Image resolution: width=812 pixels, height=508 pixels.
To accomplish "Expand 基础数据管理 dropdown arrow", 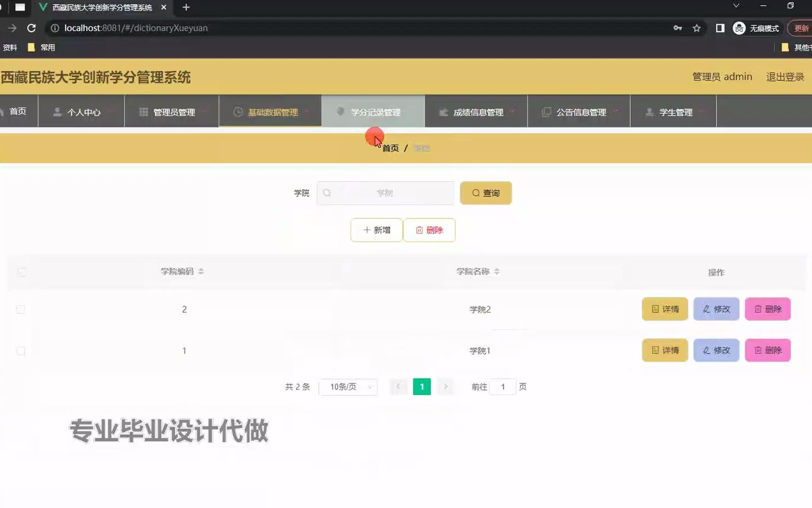I will coord(307,111).
